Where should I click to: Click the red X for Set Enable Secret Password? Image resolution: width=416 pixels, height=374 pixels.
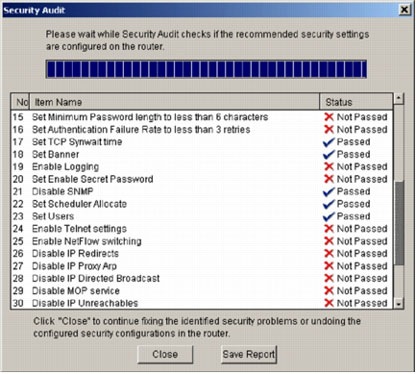(329, 179)
